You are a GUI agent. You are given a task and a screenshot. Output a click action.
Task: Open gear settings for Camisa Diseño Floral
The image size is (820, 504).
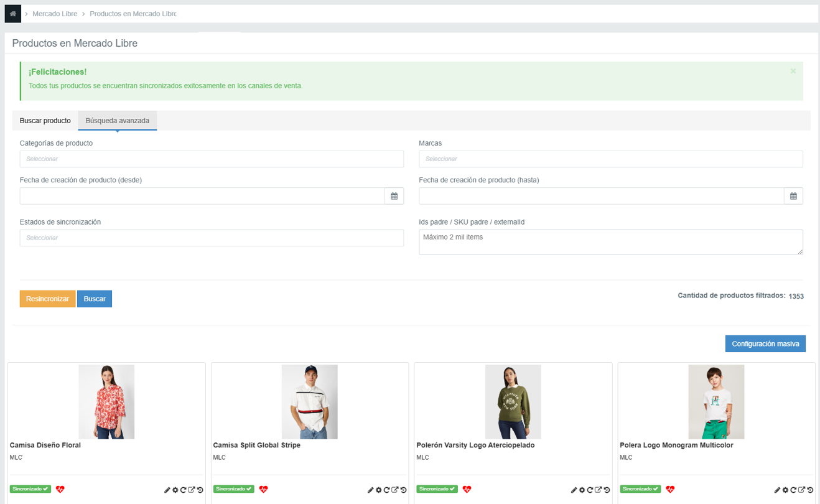click(175, 490)
